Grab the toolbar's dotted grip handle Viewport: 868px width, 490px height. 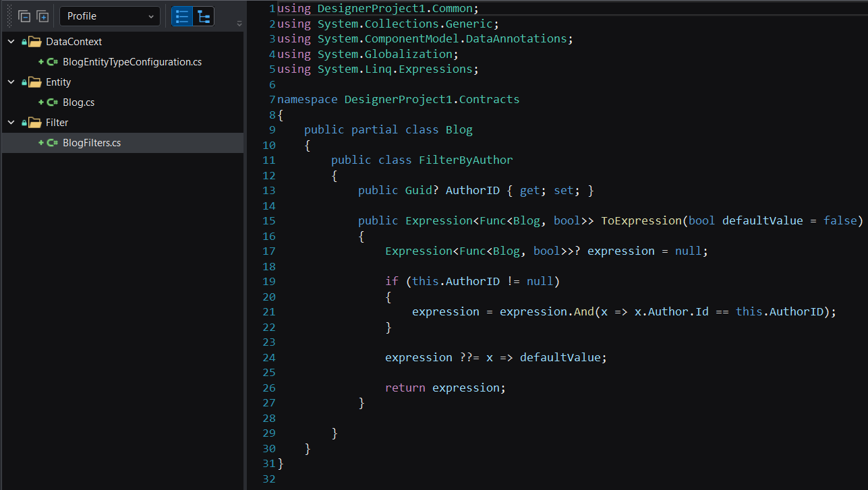tap(9, 16)
